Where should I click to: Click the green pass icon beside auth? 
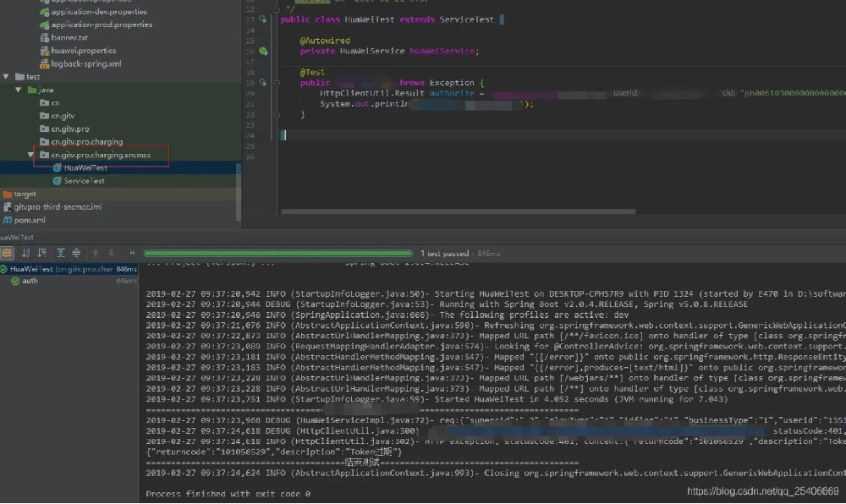click(15, 280)
